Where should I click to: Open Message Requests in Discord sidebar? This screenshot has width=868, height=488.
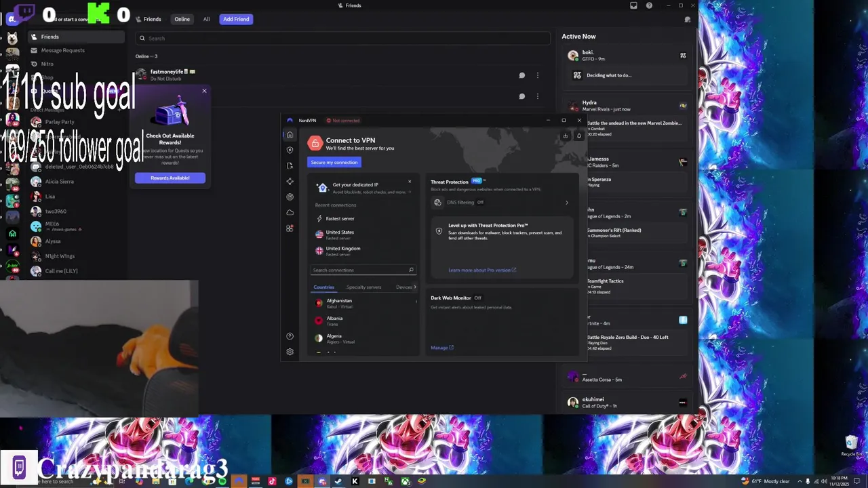click(76, 50)
